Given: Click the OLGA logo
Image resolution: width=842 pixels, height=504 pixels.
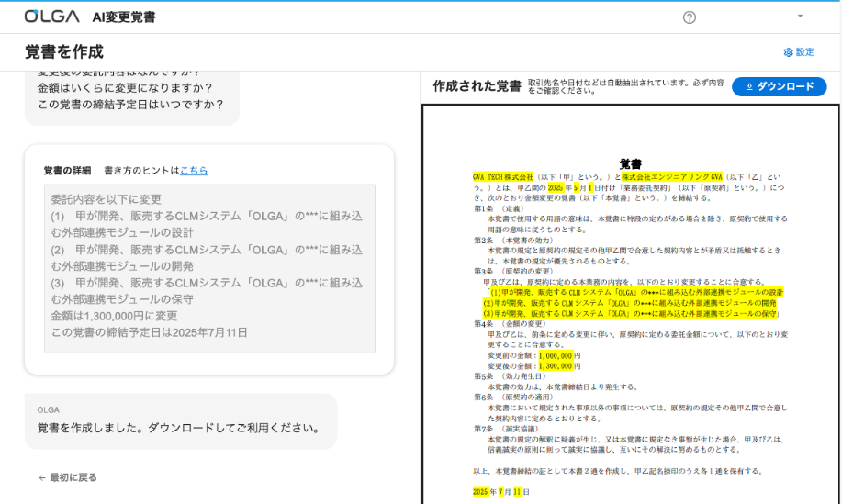Looking at the screenshot, I should 52,17.
